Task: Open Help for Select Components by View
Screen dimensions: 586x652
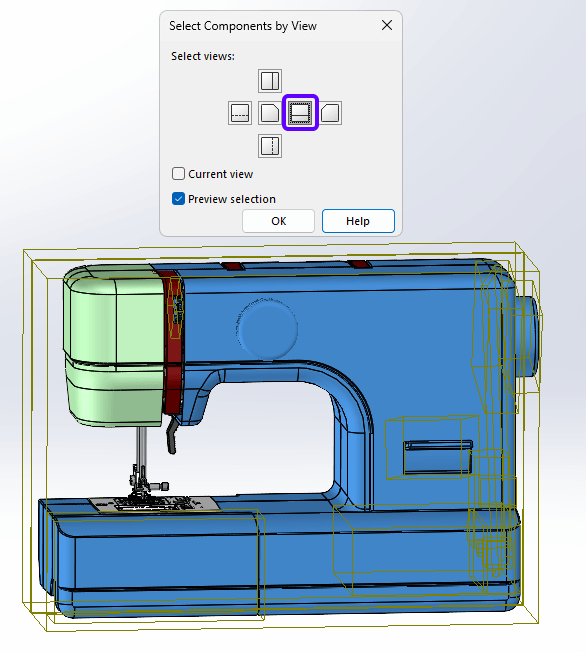Action: [x=358, y=221]
